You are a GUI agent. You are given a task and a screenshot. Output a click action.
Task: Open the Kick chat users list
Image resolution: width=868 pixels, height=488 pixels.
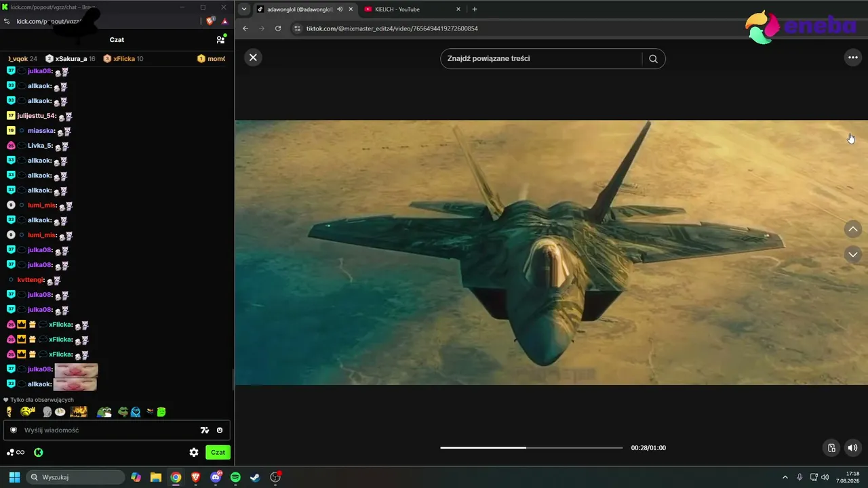click(x=220, y=40)
